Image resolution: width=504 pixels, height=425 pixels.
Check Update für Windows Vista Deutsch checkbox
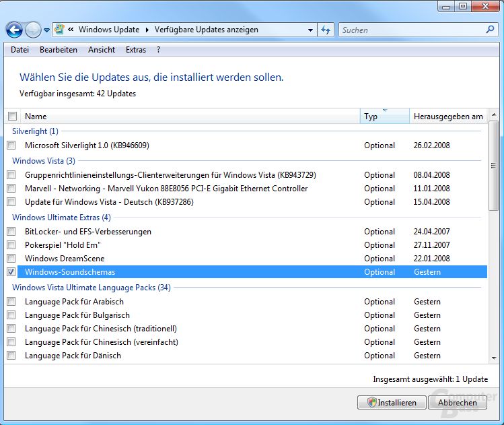11,201
